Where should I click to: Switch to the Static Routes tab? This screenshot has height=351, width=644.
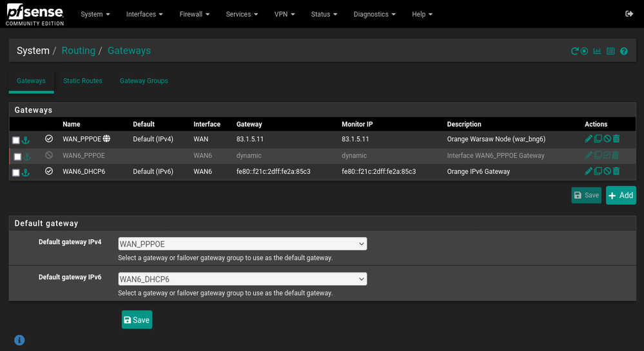83,81
